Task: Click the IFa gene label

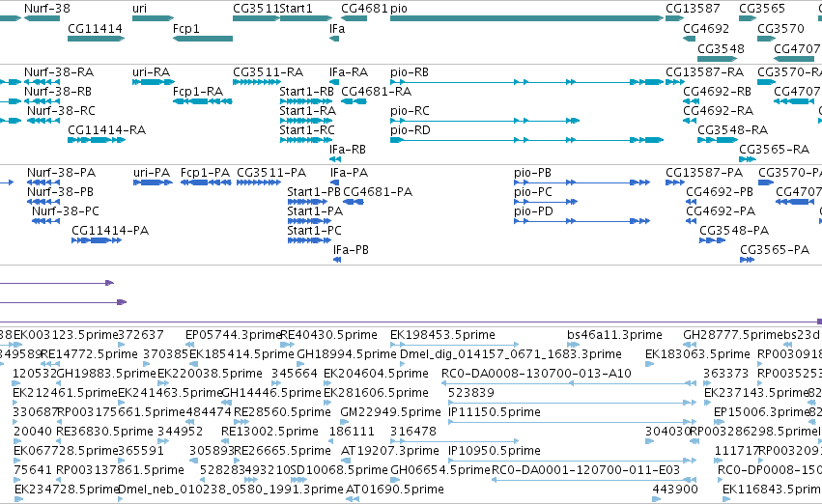Action: pyautogui.click(x=337, y=29)
